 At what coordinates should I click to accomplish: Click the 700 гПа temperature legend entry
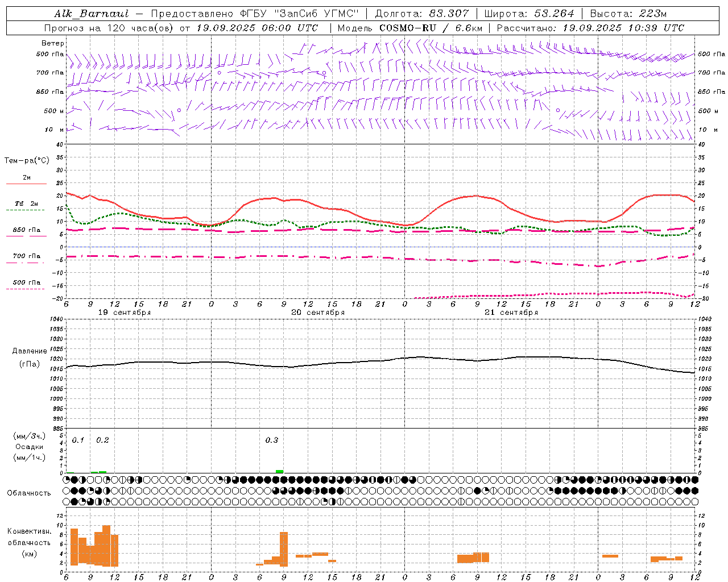[x=26, y=256]
